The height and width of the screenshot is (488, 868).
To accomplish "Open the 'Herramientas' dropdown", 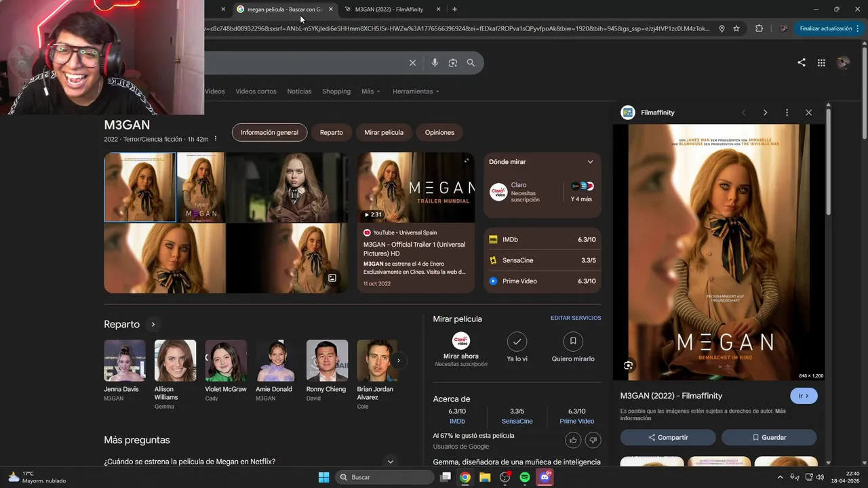I will [x=416, y=91].
